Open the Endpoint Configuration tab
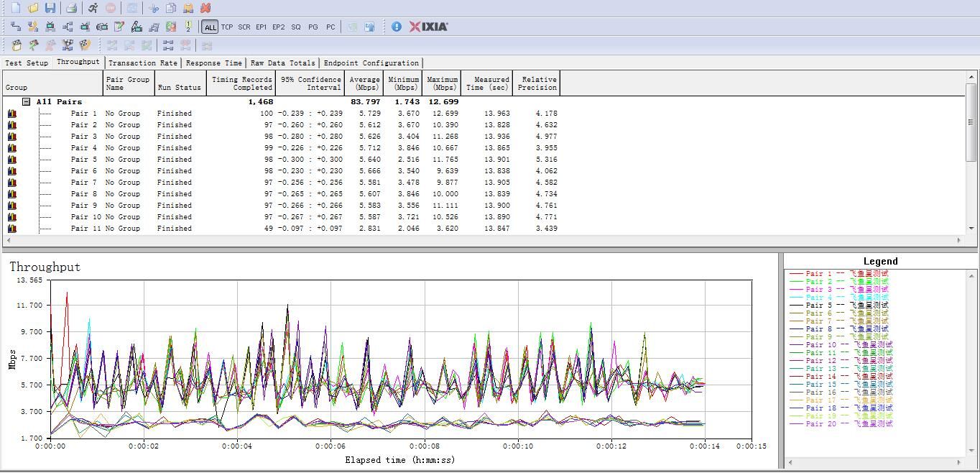 point(371,63)
